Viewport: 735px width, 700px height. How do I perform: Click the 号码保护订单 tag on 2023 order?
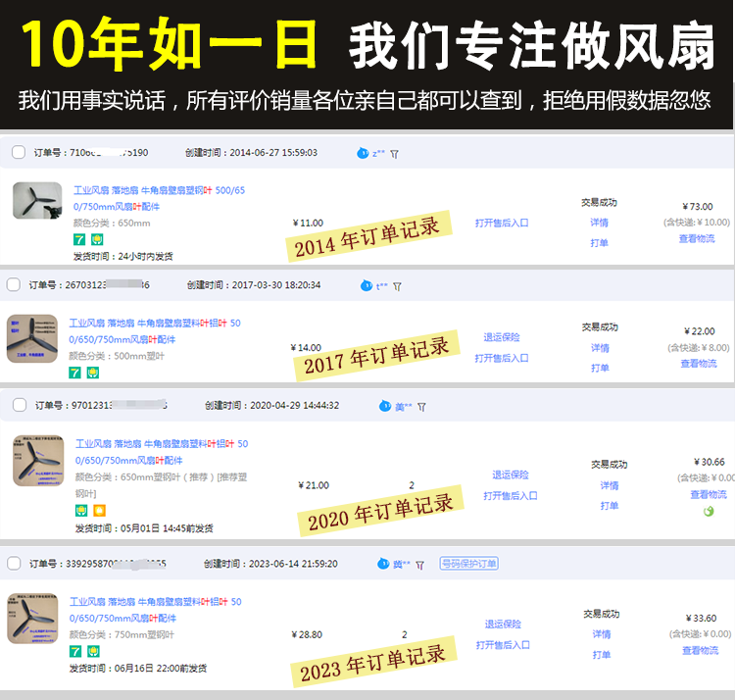[468, 564]
